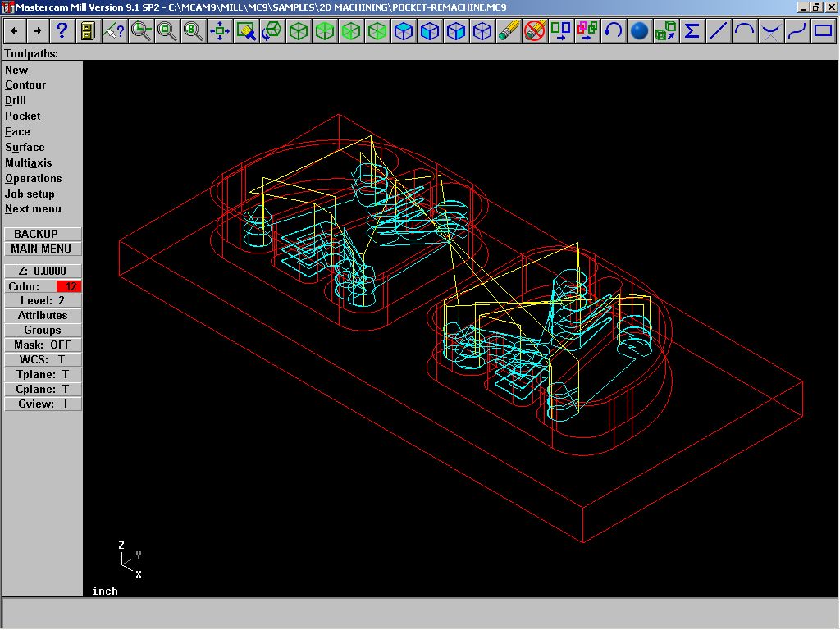840x630 pixels.
Task: Open Job setup from the Toolpaths menu
Action: (30, 194)
